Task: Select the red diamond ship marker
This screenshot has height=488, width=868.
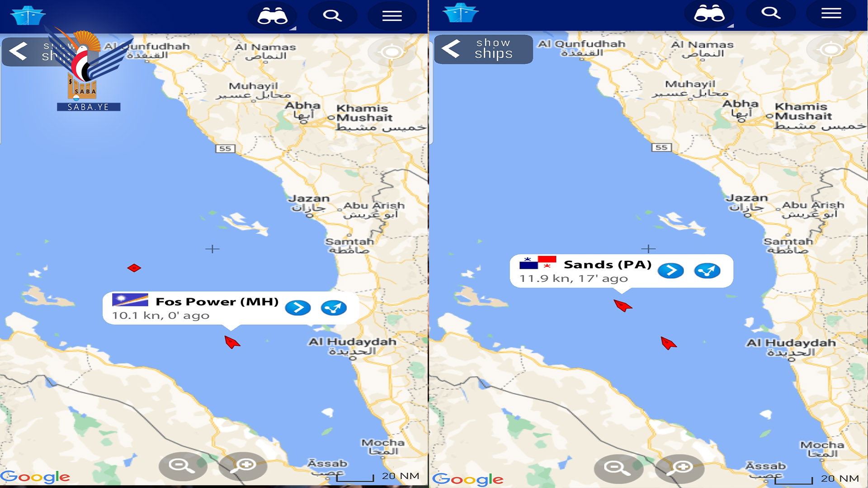Action: [x=134, y=268]
